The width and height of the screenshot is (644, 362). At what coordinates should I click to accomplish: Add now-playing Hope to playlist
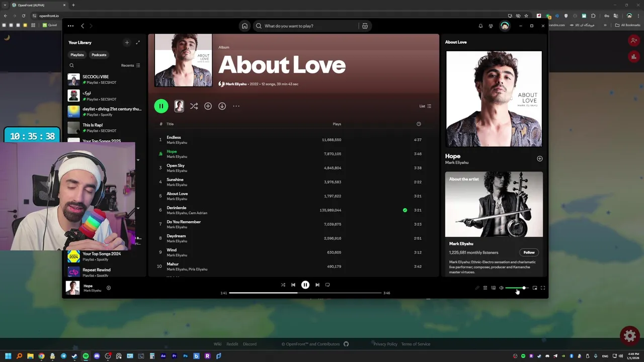108,288
